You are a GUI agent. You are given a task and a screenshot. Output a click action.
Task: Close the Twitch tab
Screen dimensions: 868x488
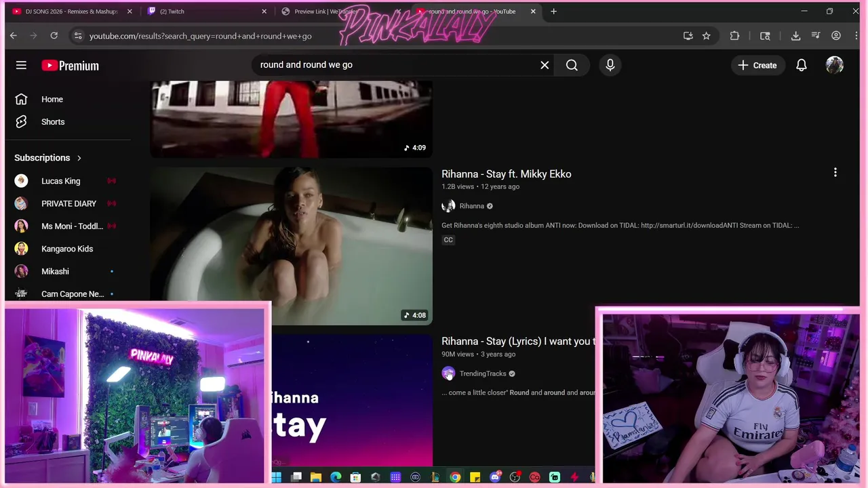tap(264, 12)
